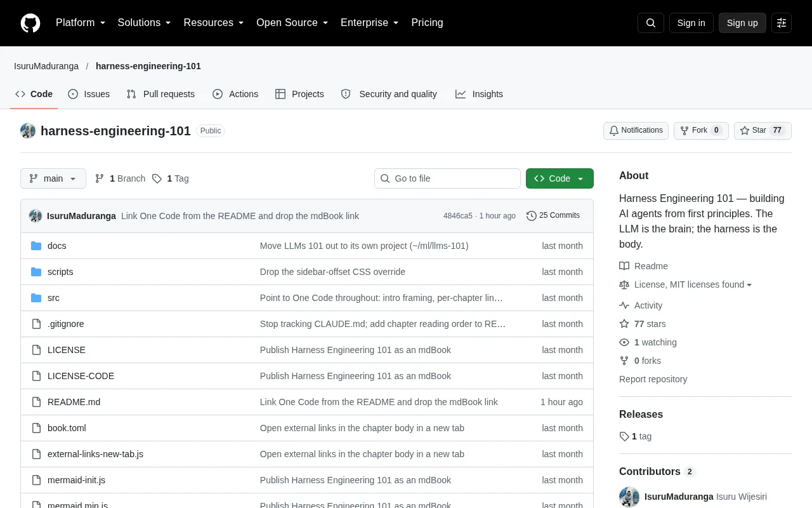This screenshot has width=812, height=508.
Task: Star this repository
Action: 763,131
